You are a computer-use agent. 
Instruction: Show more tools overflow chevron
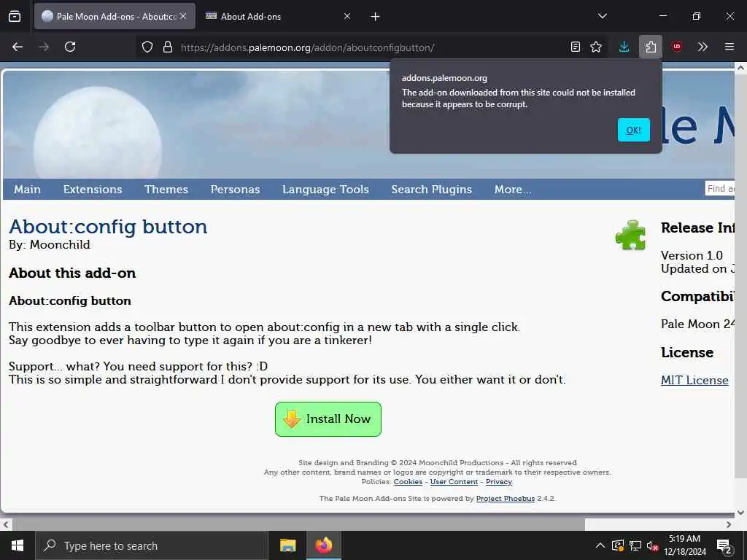point(703,47)
